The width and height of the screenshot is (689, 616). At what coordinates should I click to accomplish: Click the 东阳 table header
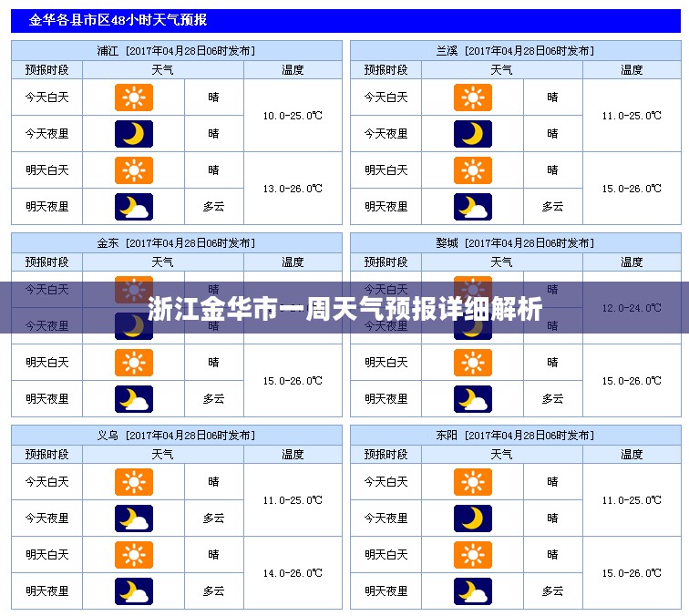516,436
